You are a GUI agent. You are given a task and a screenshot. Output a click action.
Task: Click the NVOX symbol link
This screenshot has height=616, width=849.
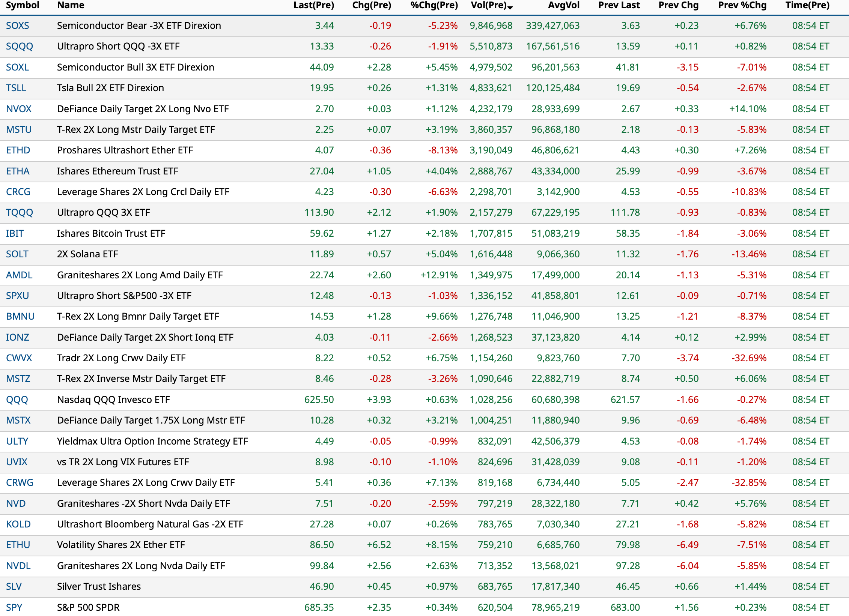(x=19, y=109)
